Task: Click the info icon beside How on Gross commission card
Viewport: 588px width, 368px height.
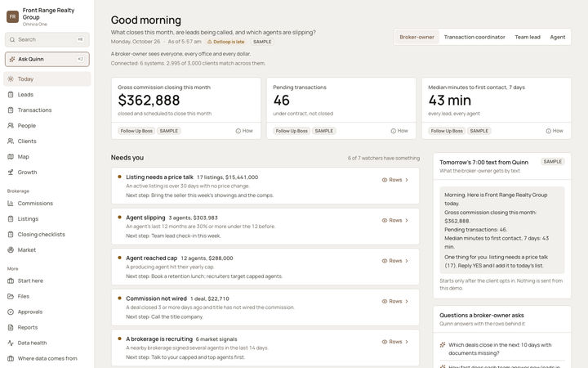Action: click(x=238, y=131)
